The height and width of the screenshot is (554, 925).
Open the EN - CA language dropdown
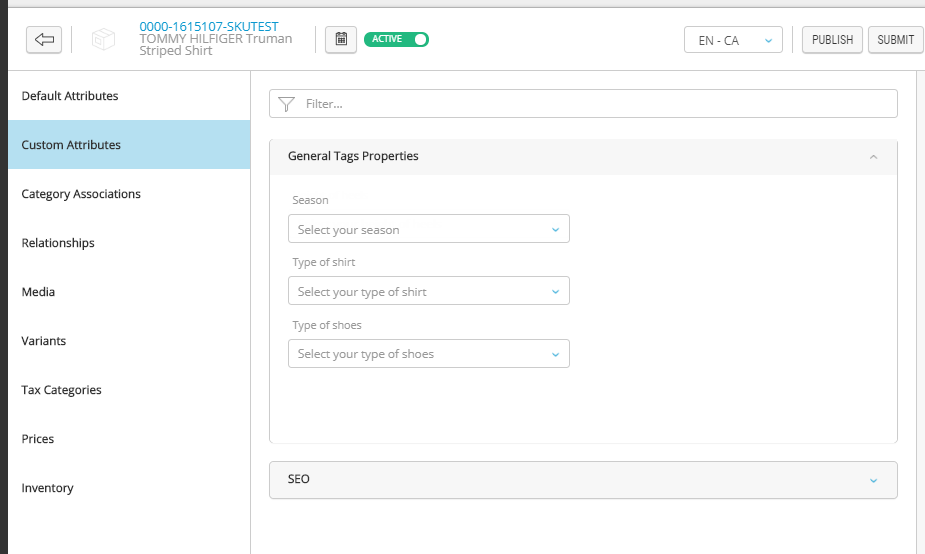pos(733,41)
